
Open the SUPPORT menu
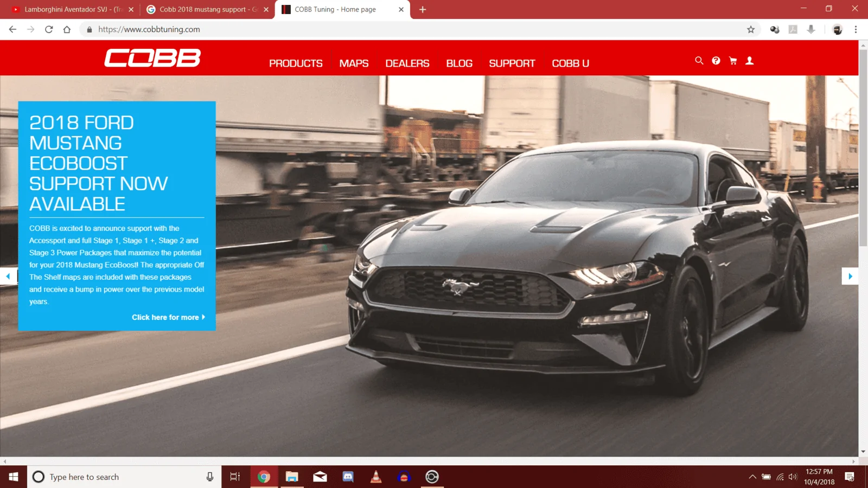(512, 63)
